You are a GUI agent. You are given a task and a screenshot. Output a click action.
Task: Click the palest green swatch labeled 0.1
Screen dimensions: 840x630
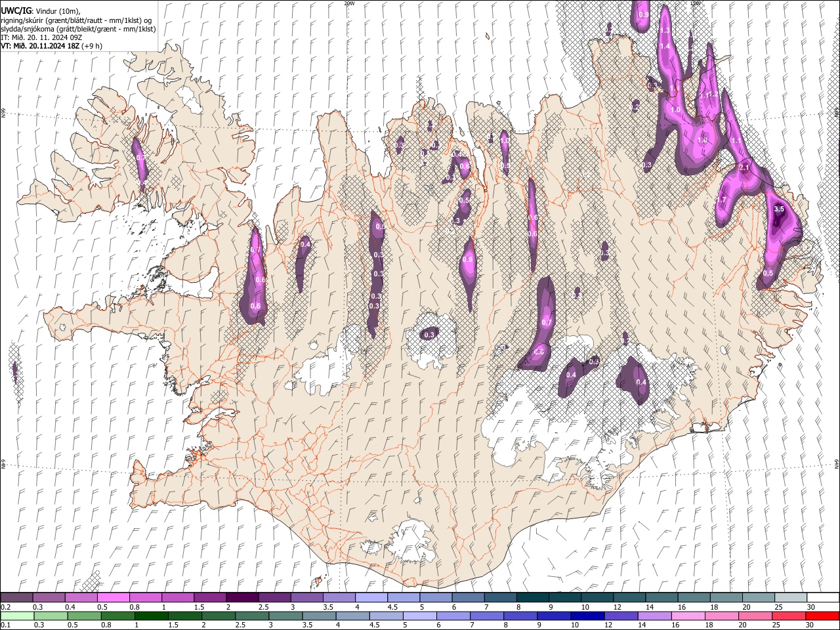[17, 616]
